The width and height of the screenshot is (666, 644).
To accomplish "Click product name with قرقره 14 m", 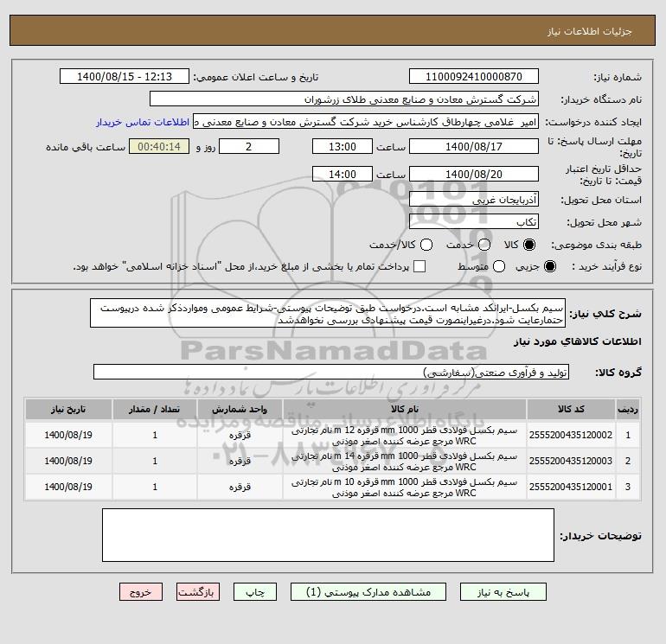I will coord(405,462).
